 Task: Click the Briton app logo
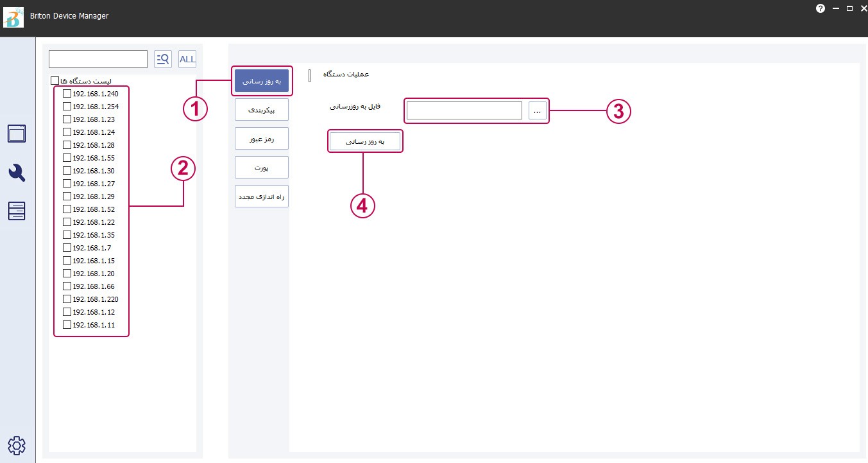(13, 16)
